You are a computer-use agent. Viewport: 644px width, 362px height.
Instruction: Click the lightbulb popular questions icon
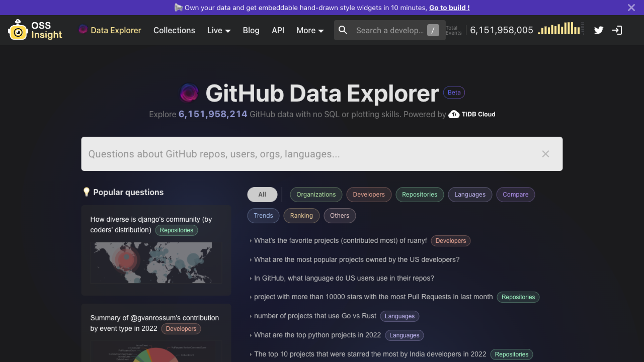coord(86,192)
